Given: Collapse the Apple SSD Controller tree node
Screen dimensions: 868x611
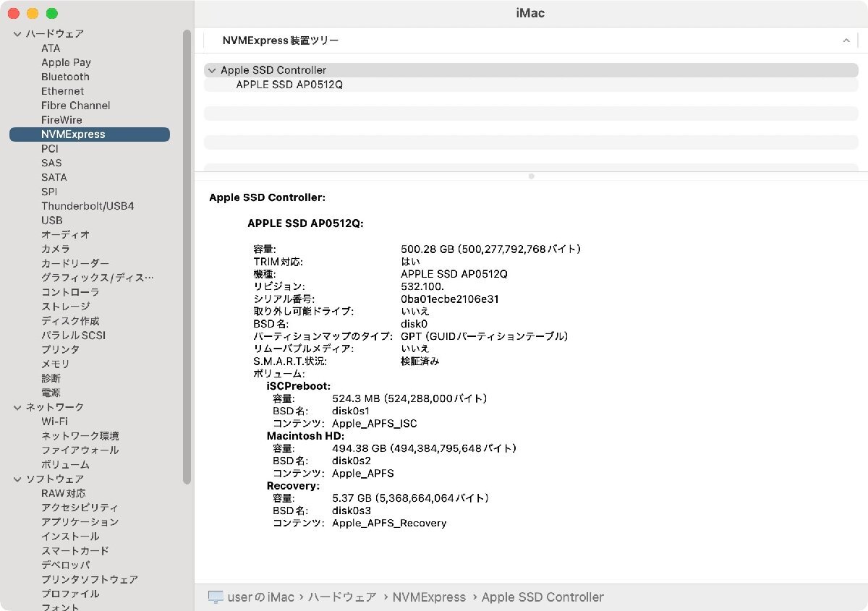Looking at the screenshot, I should pos(211,69).
